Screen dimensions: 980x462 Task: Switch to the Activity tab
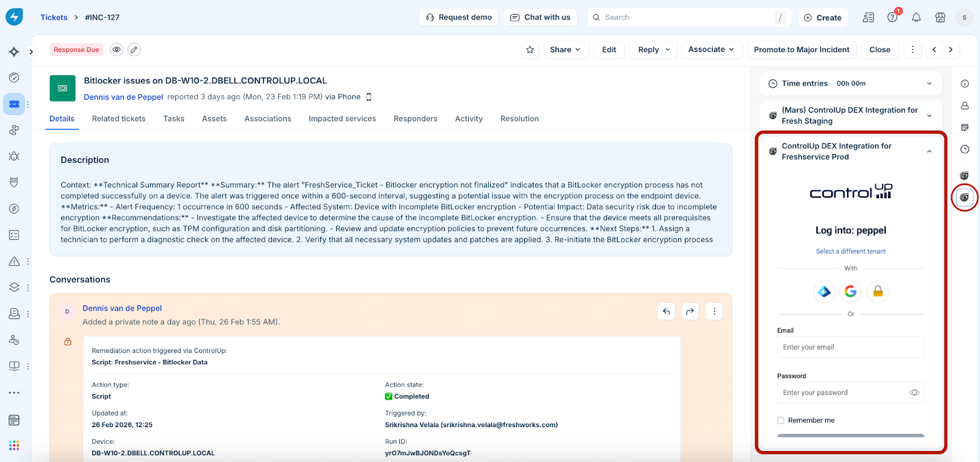point(469,119)
